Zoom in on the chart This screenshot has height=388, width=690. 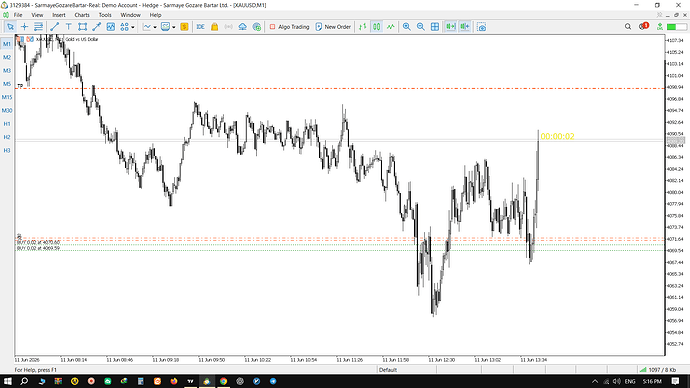click(407, 27)
